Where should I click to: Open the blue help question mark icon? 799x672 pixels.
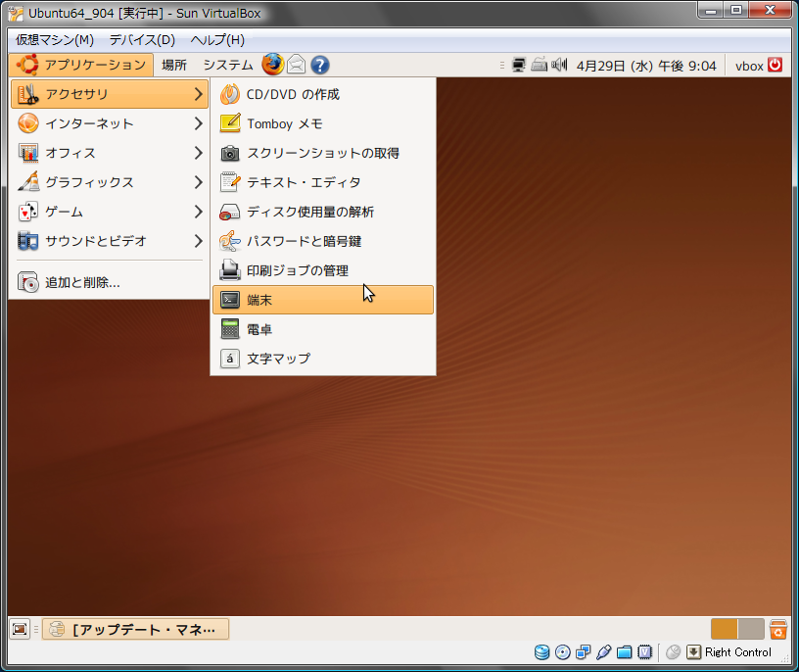click(x=320, y=65)
